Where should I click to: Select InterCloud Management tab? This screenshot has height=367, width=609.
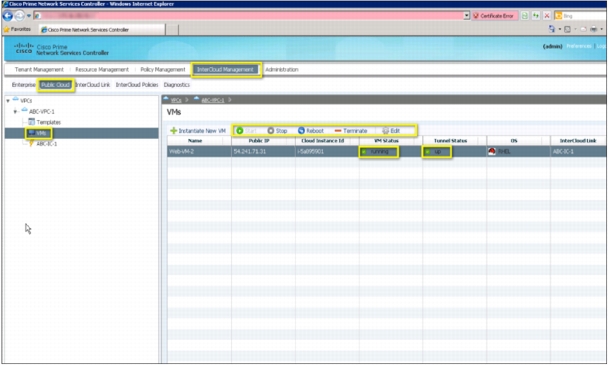click(x=225, y=70)
